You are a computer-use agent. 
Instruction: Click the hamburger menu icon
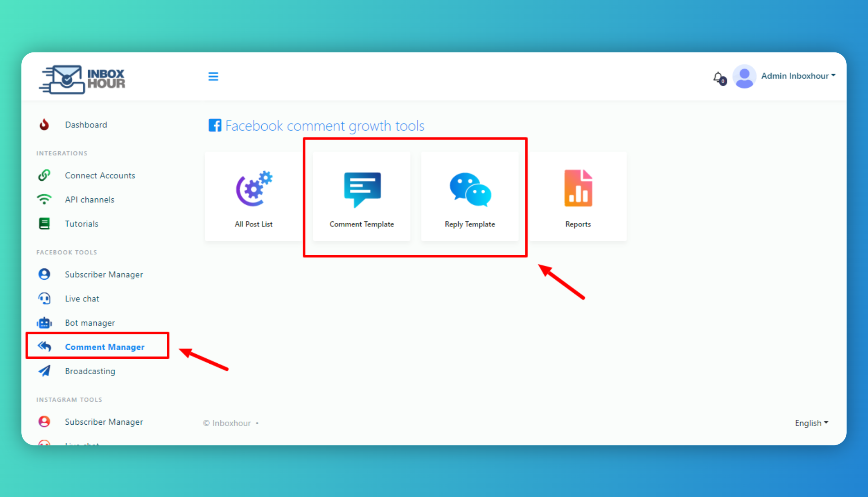pyautogui.click(x=213, y=76)
